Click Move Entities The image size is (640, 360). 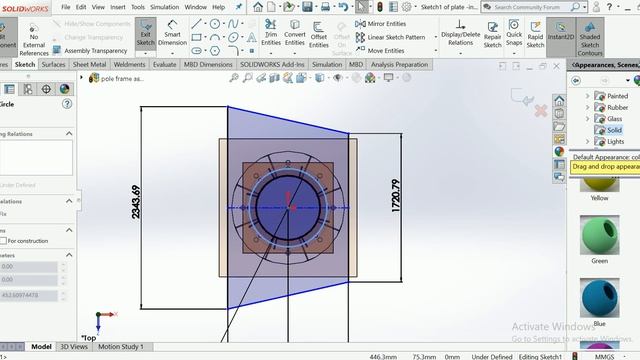380,51
